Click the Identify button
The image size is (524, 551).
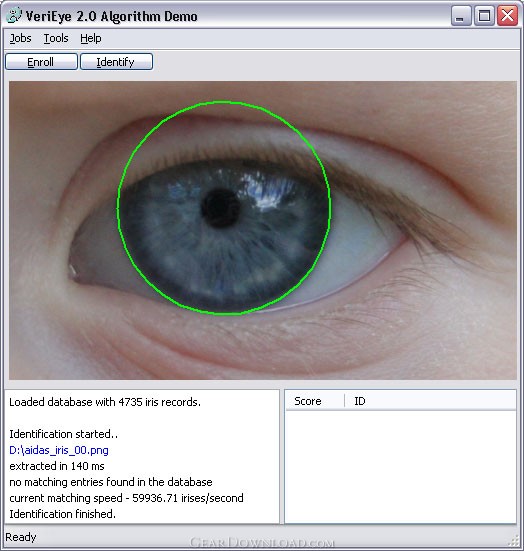coord(116,62)
